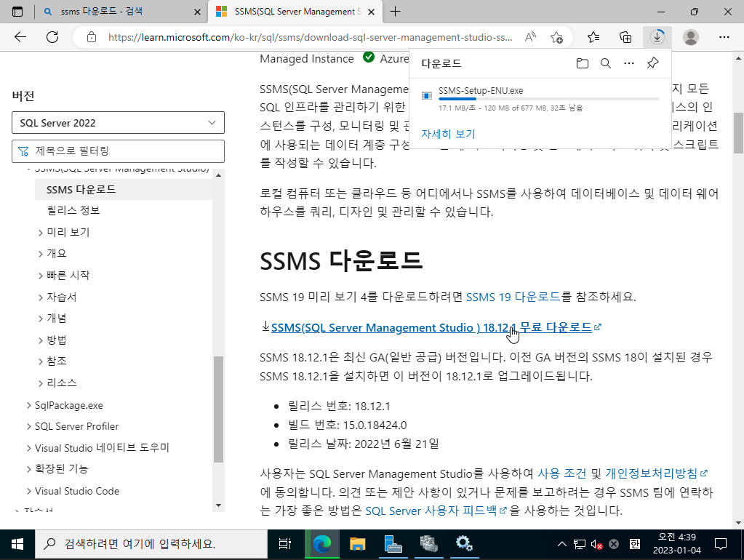Click the browser address bar URL
The height and width of the screenshot is (560, 744).
click(311, 37)
